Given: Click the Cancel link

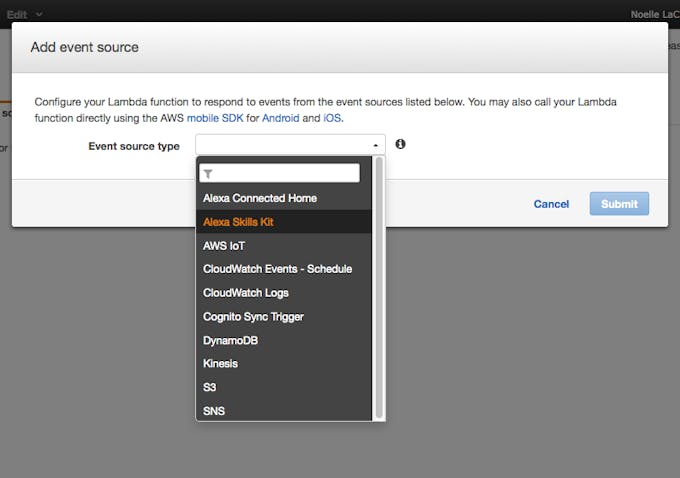Looking at the screenshot, I should tap(551, 204).
